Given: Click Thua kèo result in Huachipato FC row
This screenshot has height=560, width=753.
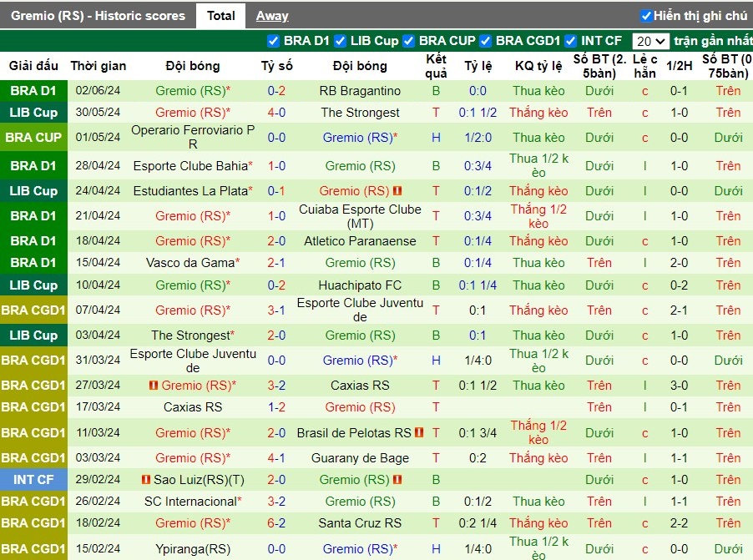Looking at the screenshot, I should (x=538, y=285).
